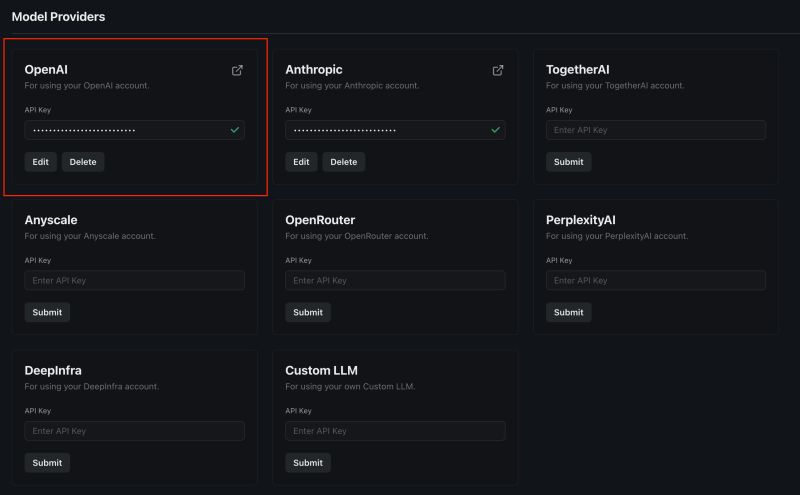Click the OpenRouter card title
800x495 pixels.
tap(320, 220)
